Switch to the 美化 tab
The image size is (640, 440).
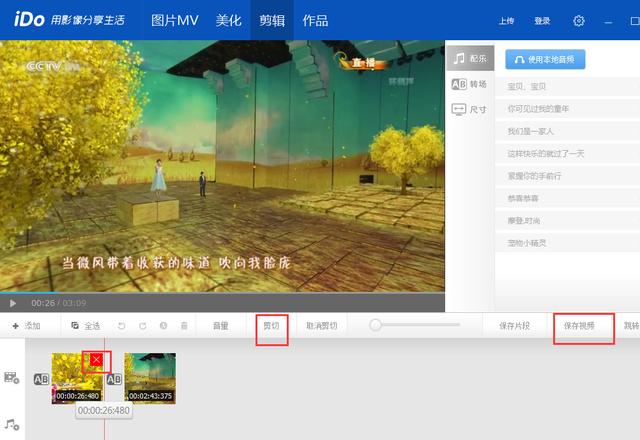point(229,20)
